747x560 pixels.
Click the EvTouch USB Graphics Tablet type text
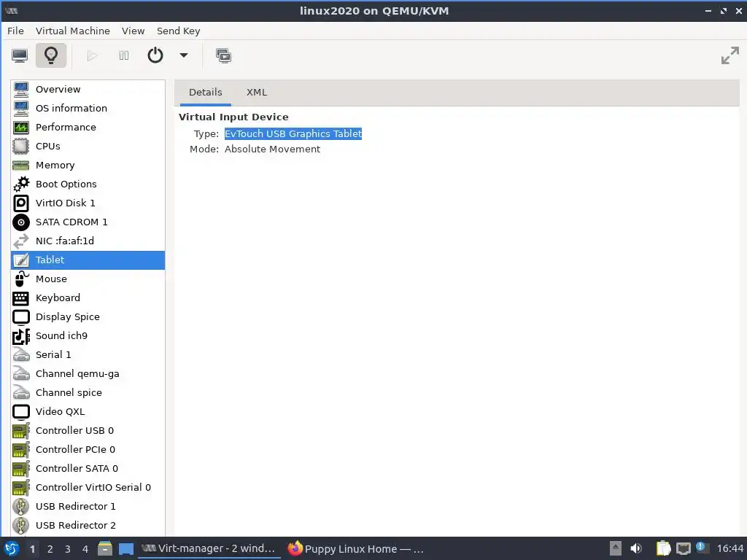click(293, 134)
